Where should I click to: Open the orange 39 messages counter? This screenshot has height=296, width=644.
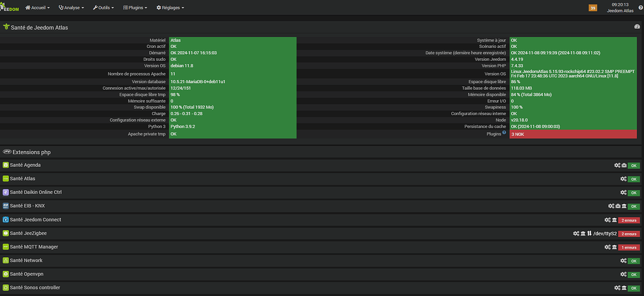pyautogui.click(x=592, y=8)
